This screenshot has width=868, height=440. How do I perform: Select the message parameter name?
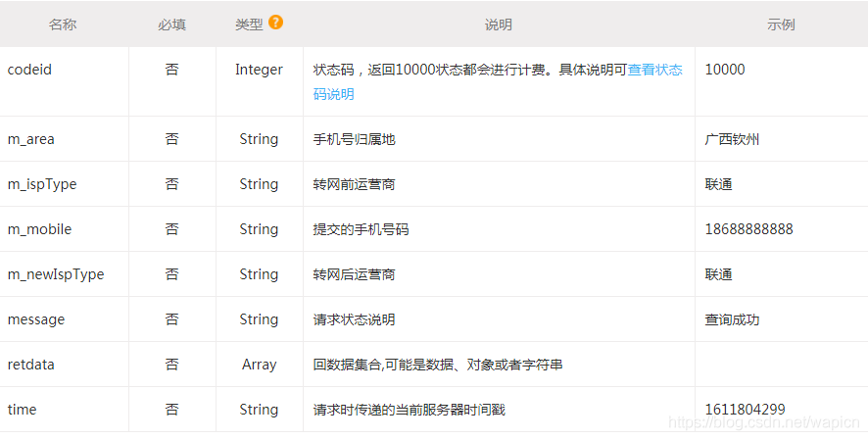point(36,319)
